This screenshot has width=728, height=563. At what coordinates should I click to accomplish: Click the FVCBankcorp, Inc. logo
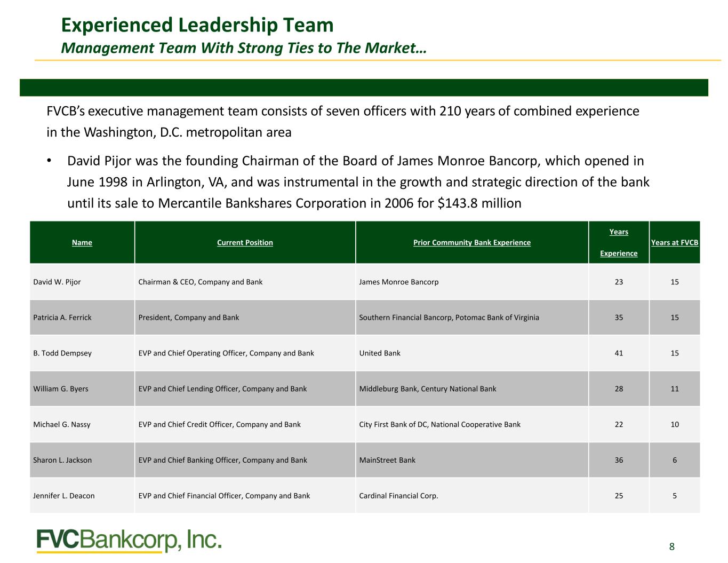(129, 540)
